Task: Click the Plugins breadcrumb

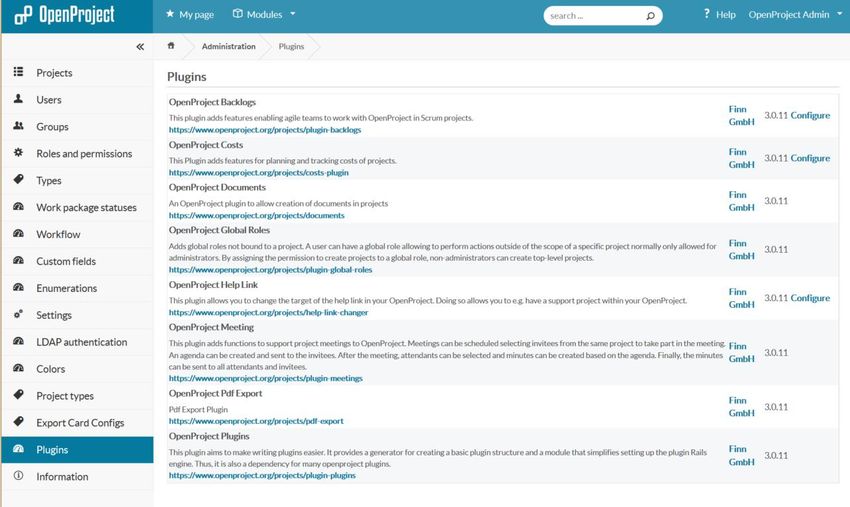Action: point(291,47)
